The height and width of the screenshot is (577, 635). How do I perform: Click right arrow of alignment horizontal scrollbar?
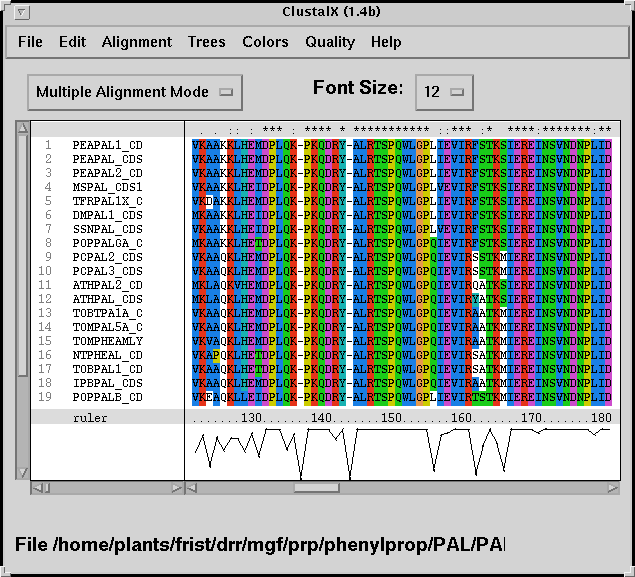click(613, 488)
